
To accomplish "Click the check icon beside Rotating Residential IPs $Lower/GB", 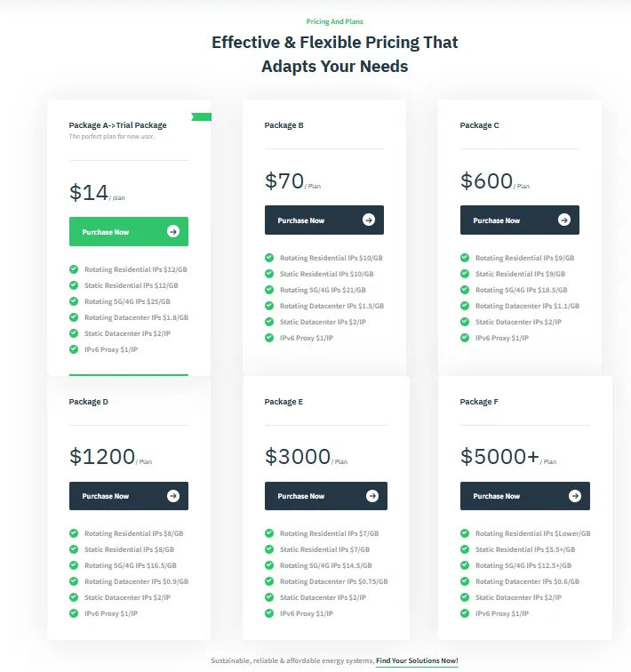I will tap(465, 533).
